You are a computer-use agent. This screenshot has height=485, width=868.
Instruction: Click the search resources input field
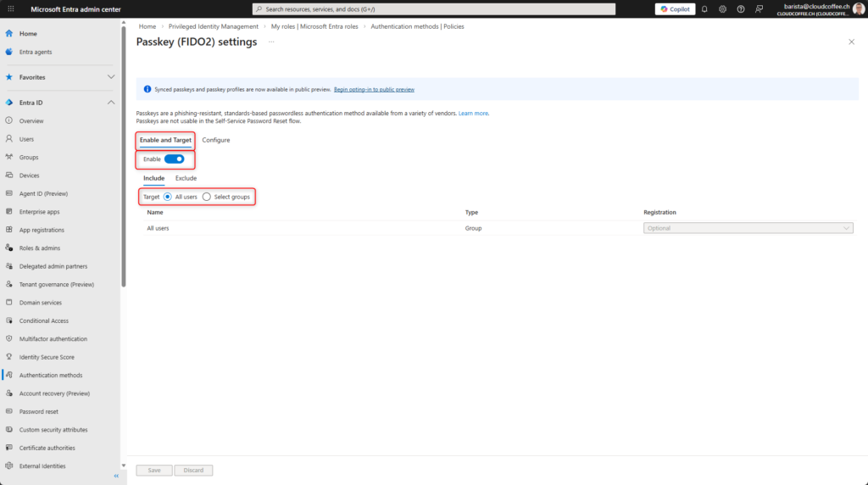point(434,8)
